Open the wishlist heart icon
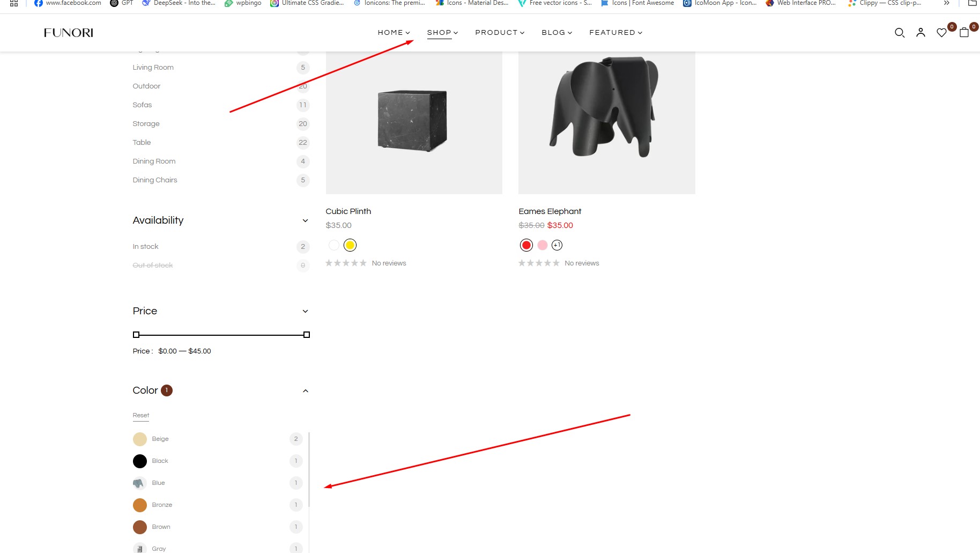980x553 pixels. tap(941, 33)
